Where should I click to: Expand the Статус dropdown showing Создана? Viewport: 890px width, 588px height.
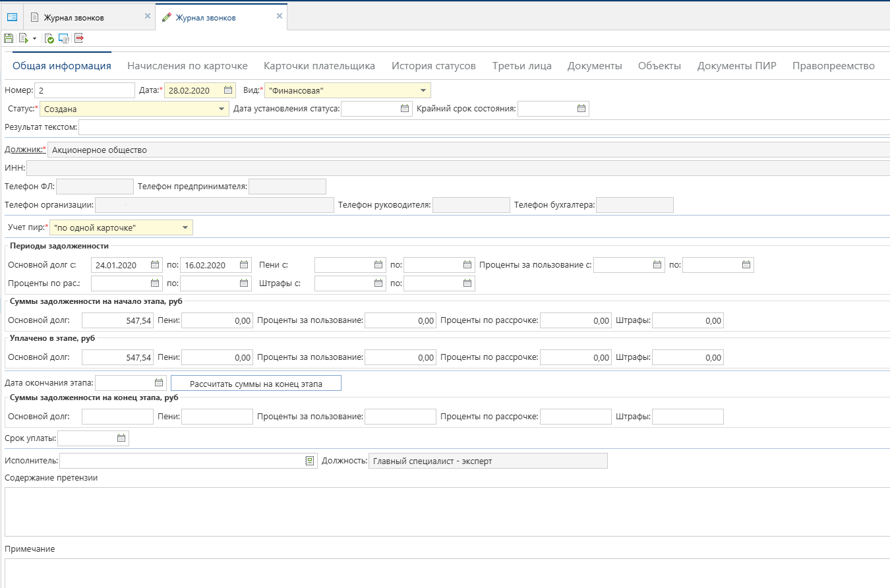pyautogui.click(x=222, y=109)
